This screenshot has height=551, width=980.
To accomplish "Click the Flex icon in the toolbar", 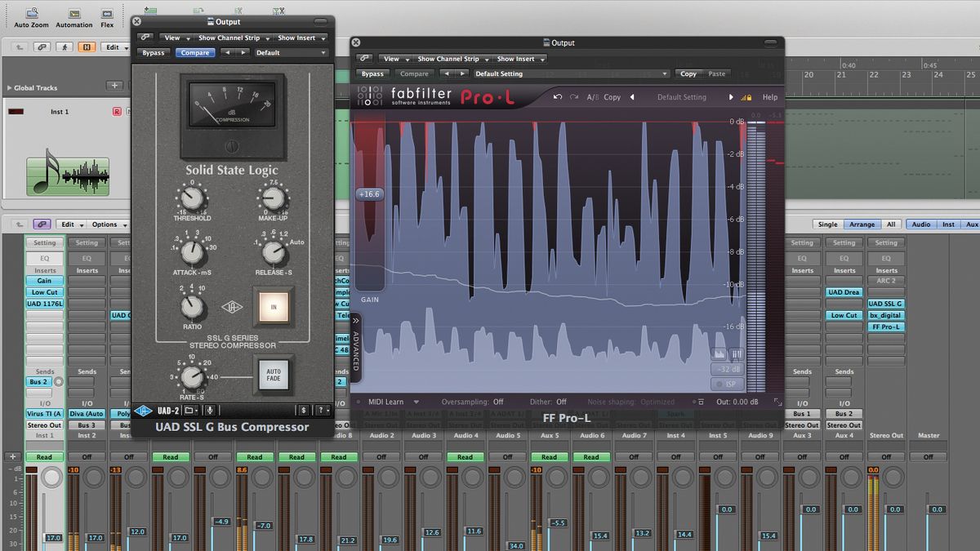I will point(107,14).
